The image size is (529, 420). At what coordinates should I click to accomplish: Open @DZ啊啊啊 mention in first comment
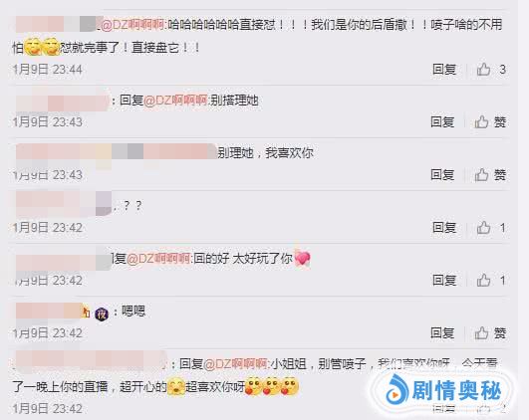(132, 25)
